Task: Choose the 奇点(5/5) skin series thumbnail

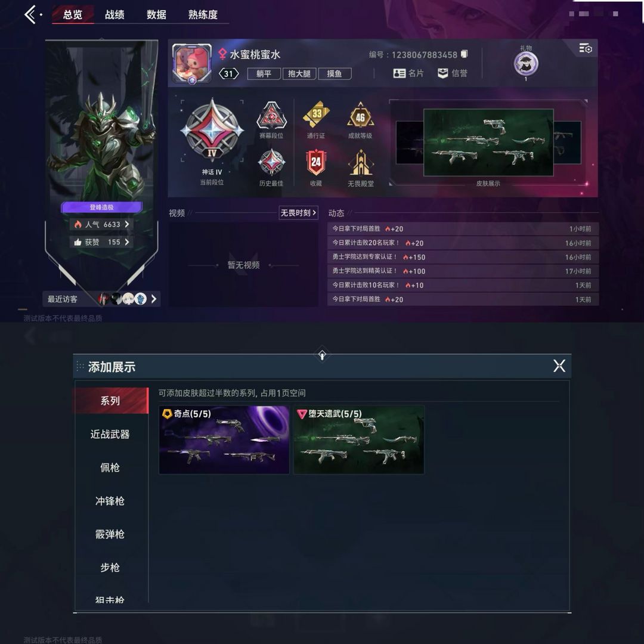Action: 224,440
